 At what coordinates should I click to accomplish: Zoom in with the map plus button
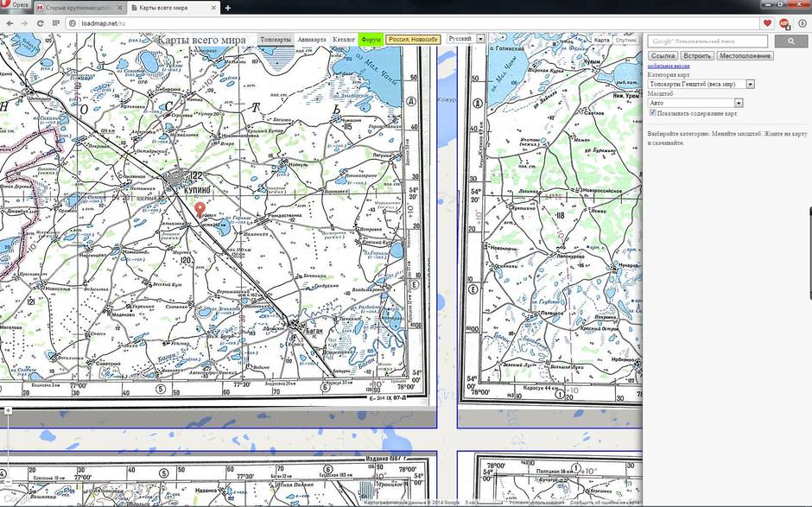[8, 411]
